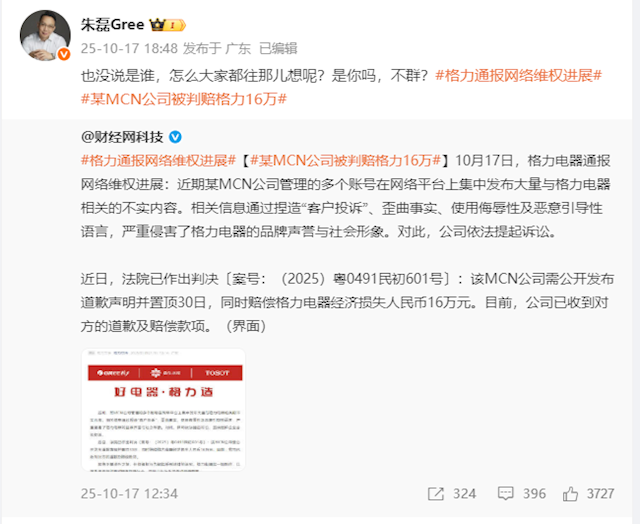
Task: Open comments via speech bubble icon
Action: (505, 494)
